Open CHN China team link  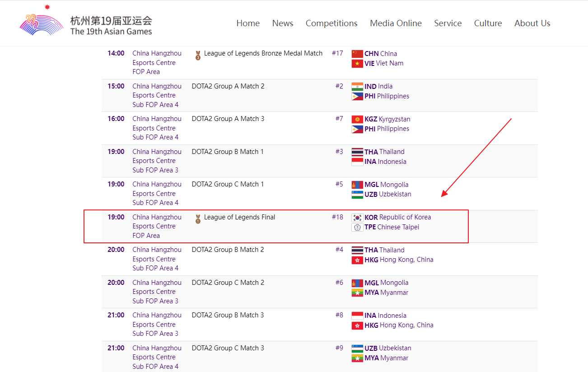point(381,54)
